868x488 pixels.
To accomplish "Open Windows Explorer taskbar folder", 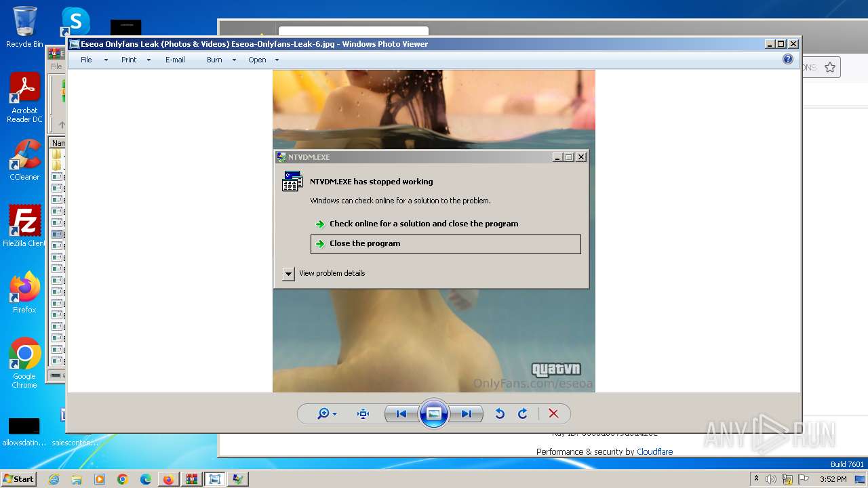I will [77, 479].
